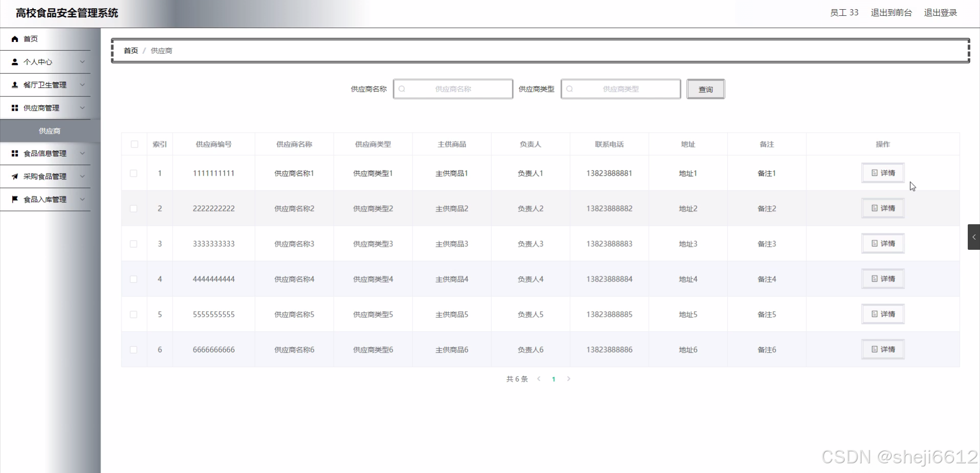
Task: Collapse 供应商管理 menu chevron
Action: 82,108
